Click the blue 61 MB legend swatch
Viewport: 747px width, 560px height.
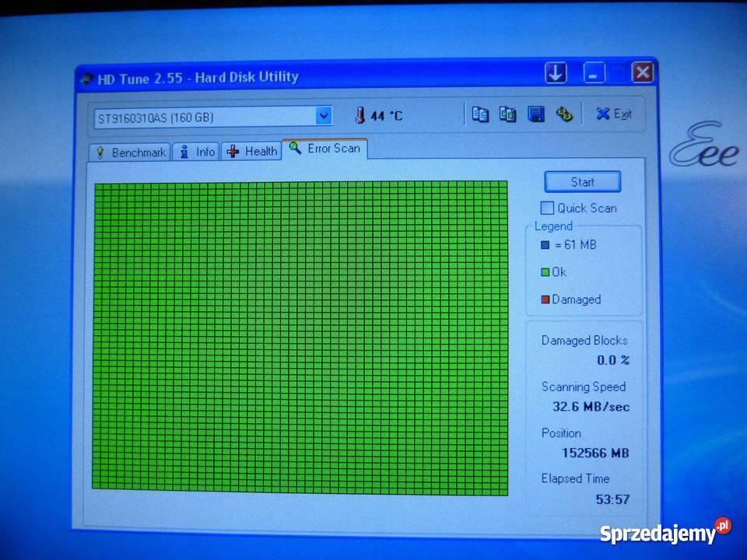(545, 245)
